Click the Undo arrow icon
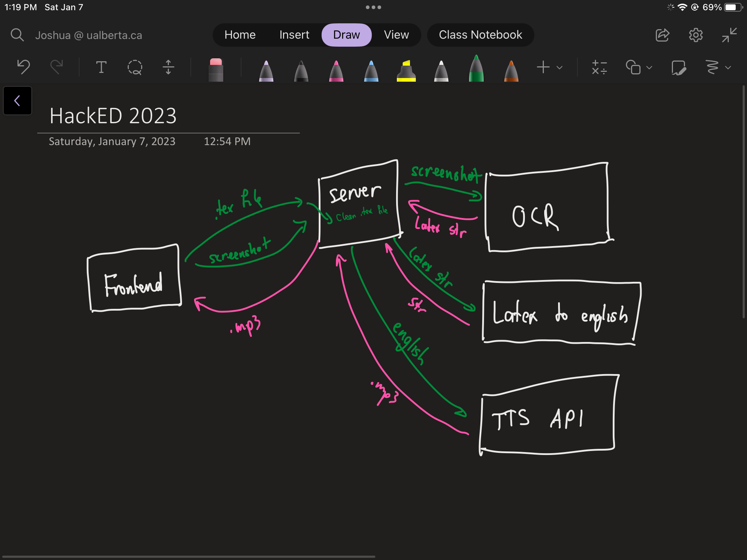The width and height of the screenshot is (747, 560). click(24, 67)
